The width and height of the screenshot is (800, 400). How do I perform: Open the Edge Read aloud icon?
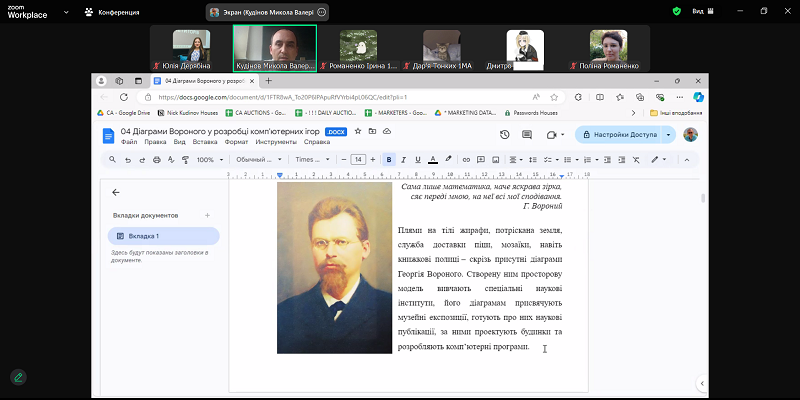coord(536,97)
